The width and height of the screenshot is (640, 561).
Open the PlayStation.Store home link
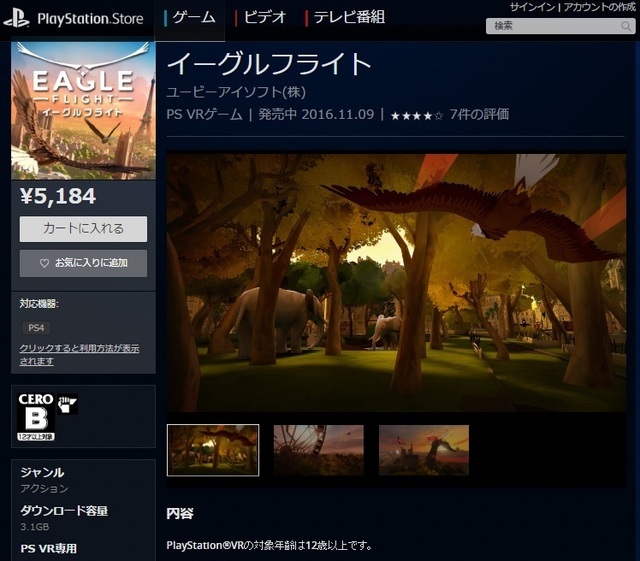point(90,19)
